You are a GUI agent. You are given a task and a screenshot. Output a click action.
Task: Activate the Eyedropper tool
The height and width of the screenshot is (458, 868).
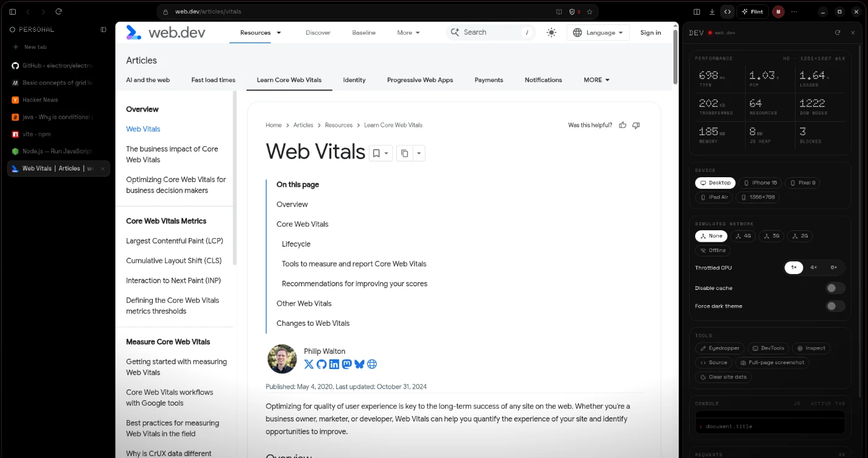(x=719, y=348)
